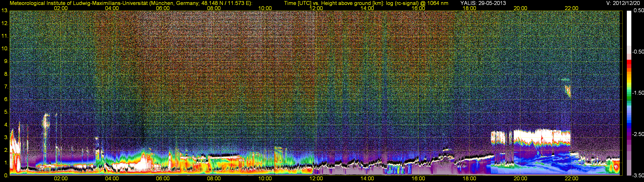Image resolution: width=644 pixels, height=182 pixels.
Task: Click the 06:00 label on the top time axis
Action: [x=163, y=8]
